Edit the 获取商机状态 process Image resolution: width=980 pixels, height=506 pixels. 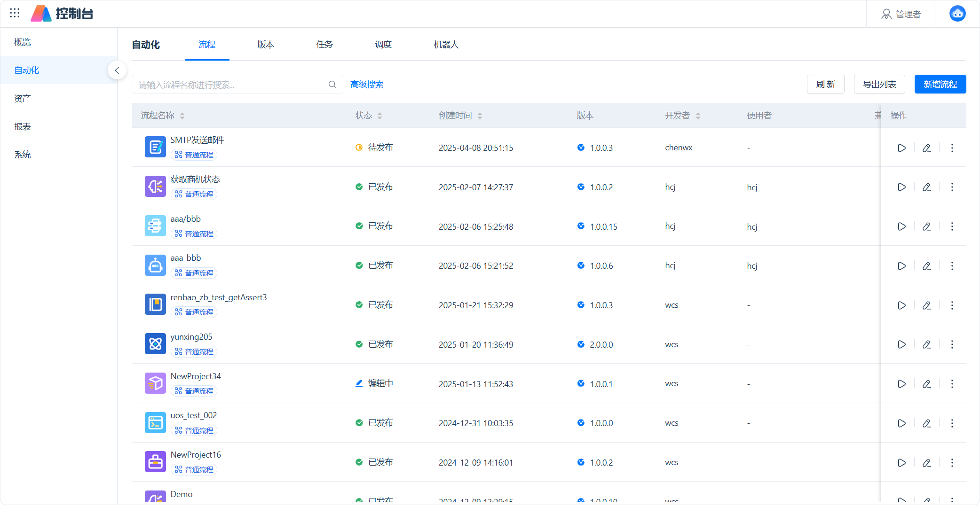(926, 187)
